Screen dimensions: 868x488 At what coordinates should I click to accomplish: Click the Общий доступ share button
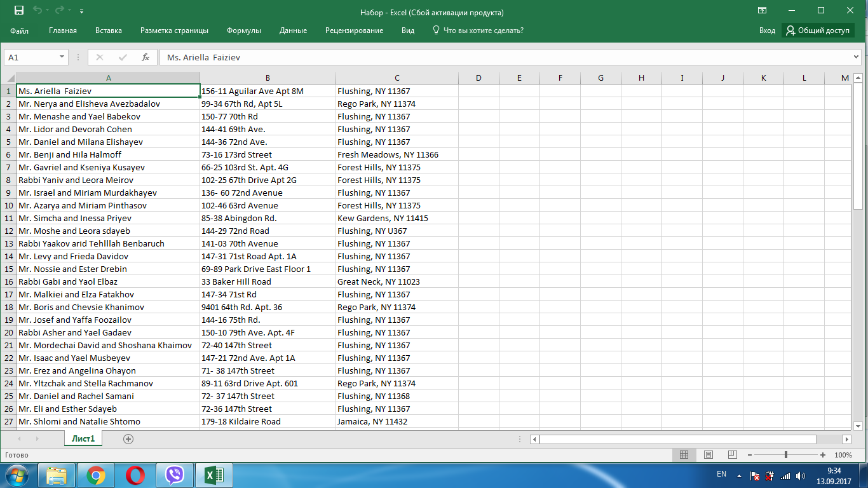818,30
